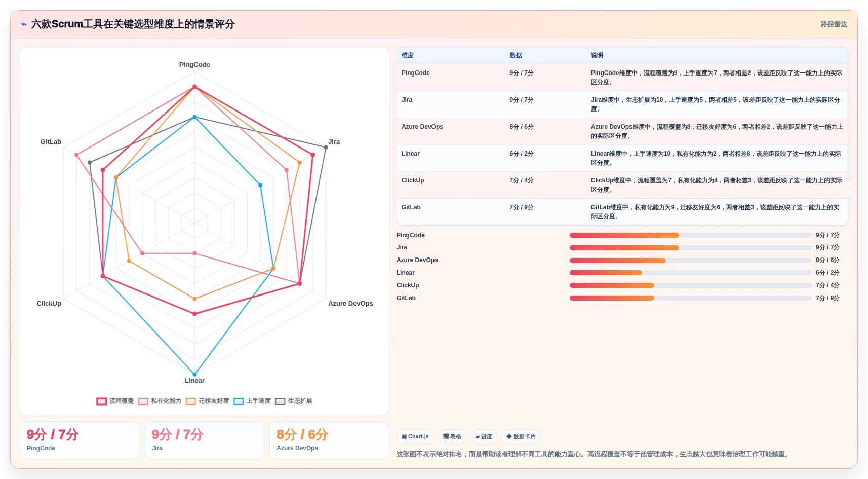The width and height of the screenshot is (868, 479).
Task: Open the Azure DevOps 8分 / 6分 data card
Action: pyautogui.click(x=329, y=440)
